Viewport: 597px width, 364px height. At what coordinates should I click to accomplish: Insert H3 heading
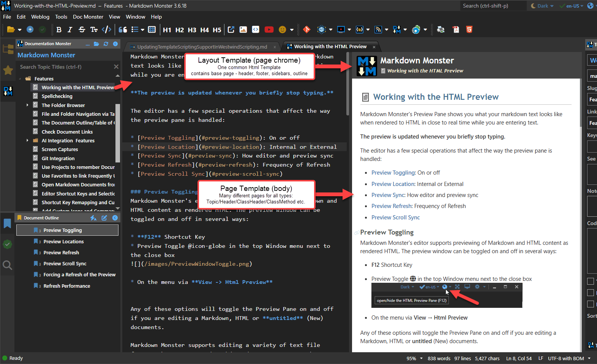click(x=192, y=30)
